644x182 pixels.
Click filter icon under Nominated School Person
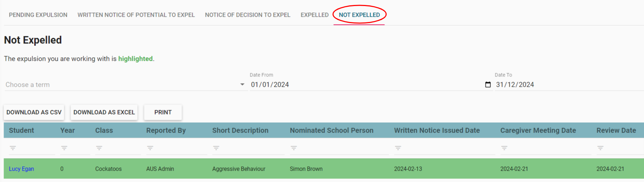[x=294, y=148]
